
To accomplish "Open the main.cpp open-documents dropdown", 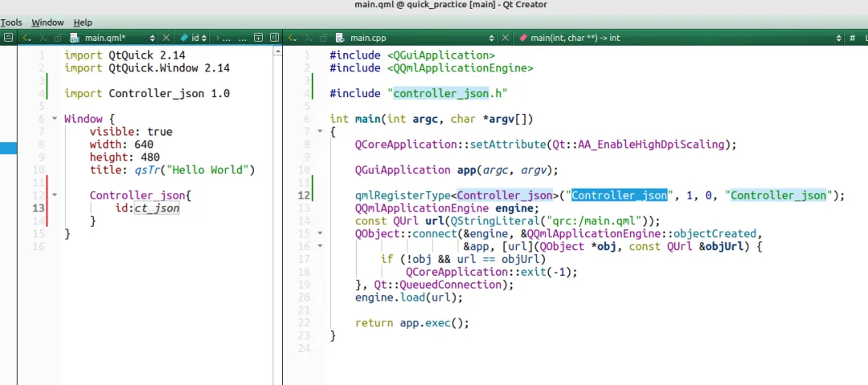I will 492,39.
